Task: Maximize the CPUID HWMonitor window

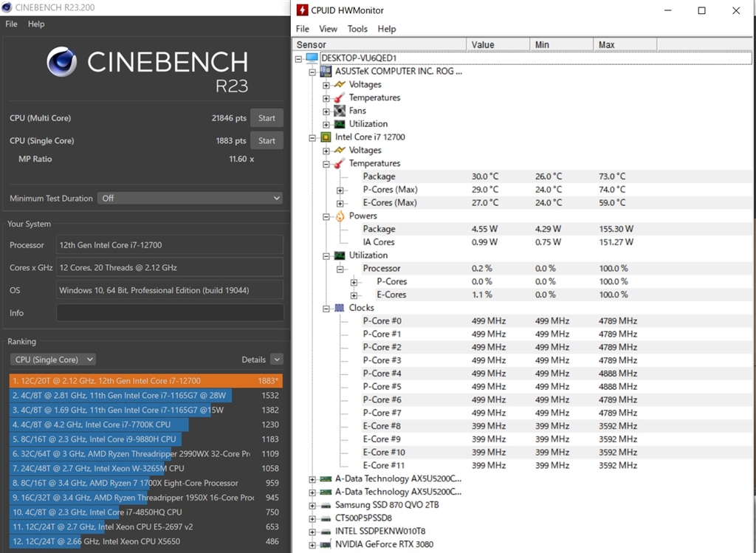Action: 702,10
